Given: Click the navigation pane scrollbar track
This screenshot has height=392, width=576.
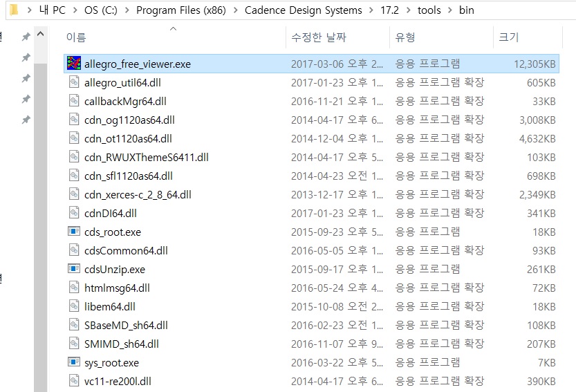Looking at the screenshot, I should (40, 227).
